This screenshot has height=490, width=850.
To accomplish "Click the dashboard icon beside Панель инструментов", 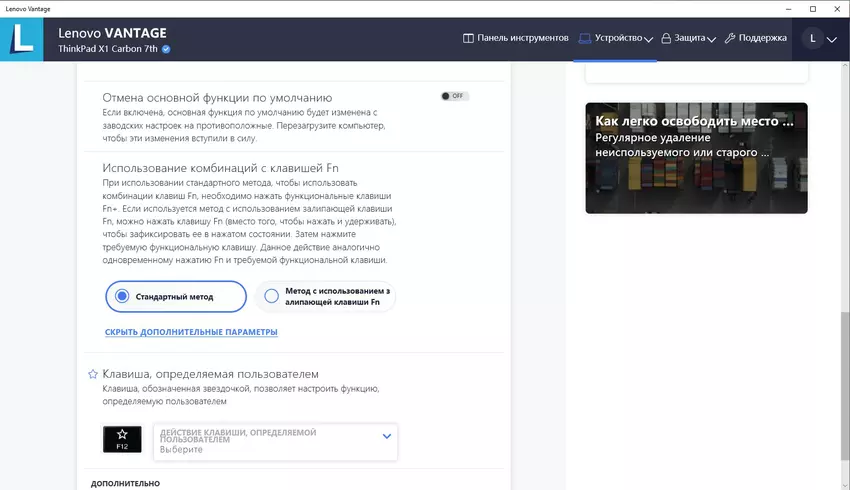I will [468, 39].
